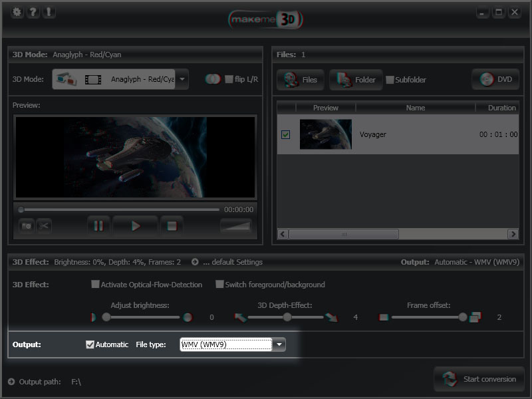This screenshot has height=399, width=532.
Task: Open the File type dropdown arrow
Action: click(x=279, y=344)
